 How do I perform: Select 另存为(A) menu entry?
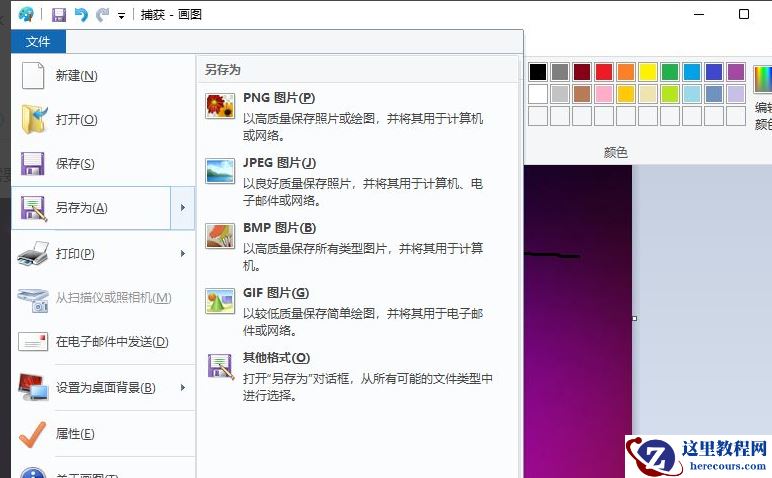pos(91,208)
